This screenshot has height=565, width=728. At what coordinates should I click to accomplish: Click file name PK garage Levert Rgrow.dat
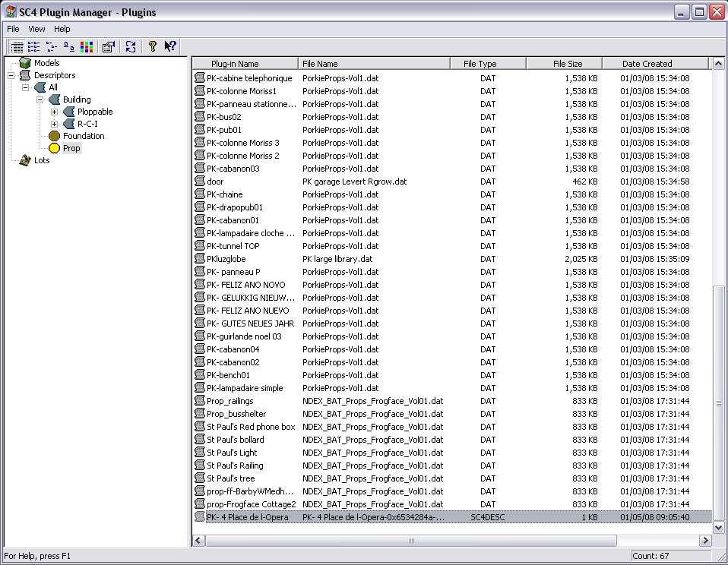pos(354,181)
